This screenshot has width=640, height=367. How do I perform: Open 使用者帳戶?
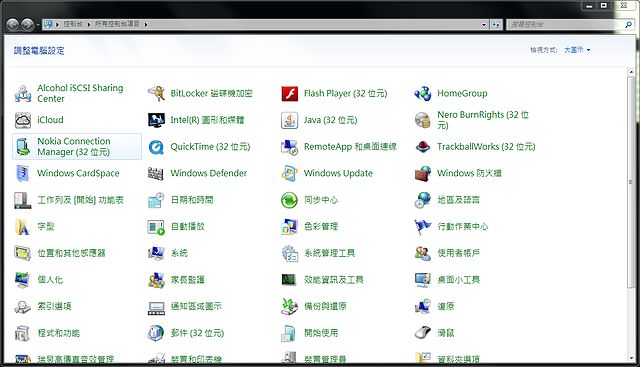pos(458,253)
